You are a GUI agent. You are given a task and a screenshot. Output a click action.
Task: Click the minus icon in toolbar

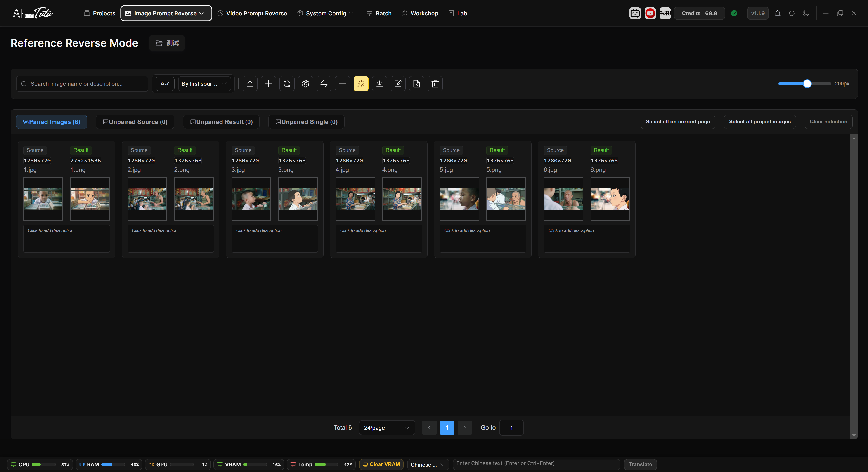(x=342, y=84)
